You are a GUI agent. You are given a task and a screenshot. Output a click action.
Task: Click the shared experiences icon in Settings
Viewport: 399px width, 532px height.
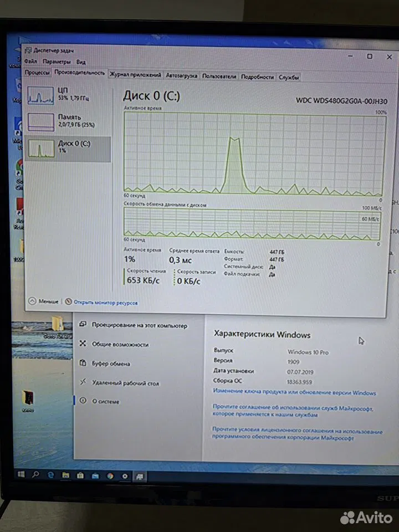click(x=83, y=344)
